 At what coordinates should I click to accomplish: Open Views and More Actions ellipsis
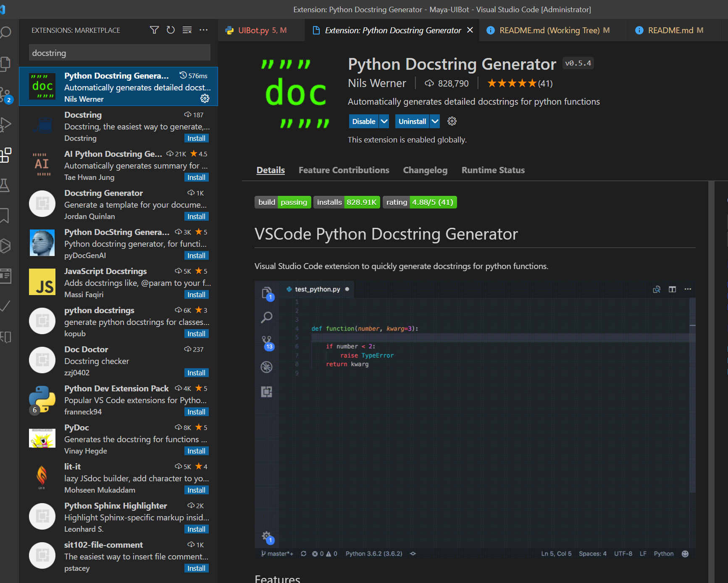tap(203, 30)
